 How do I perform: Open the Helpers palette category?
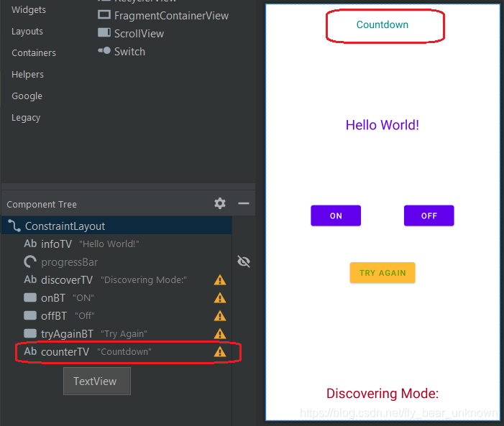tap(27, 74)
